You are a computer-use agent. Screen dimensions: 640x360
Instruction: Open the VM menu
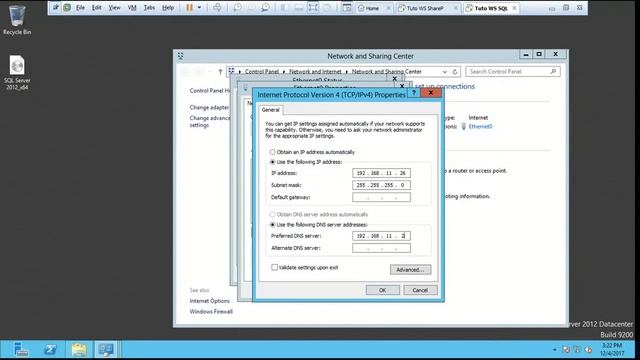pyautogui.click(x=132, y=7)
